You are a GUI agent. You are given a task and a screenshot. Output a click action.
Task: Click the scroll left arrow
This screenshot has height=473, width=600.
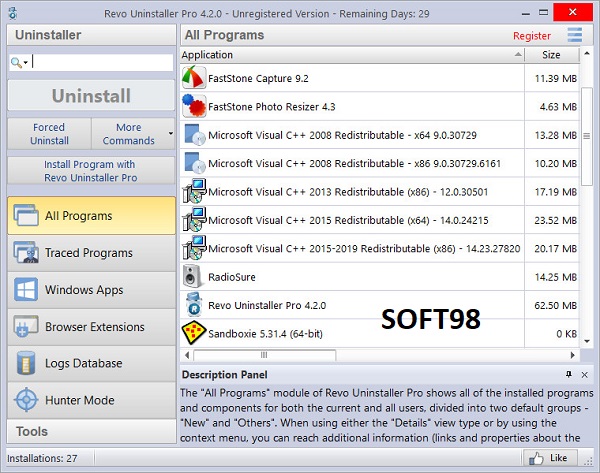[x=187, y=355]
